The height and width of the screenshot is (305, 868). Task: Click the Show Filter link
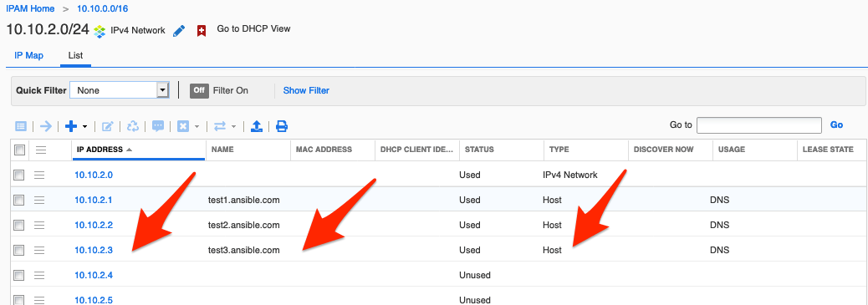tap(306, 90)
